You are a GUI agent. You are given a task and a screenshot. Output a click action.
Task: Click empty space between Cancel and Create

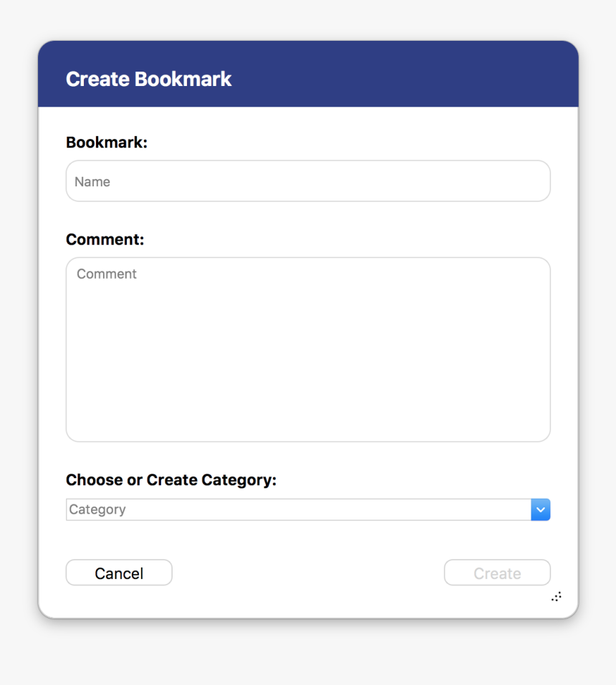pos(308,573)
